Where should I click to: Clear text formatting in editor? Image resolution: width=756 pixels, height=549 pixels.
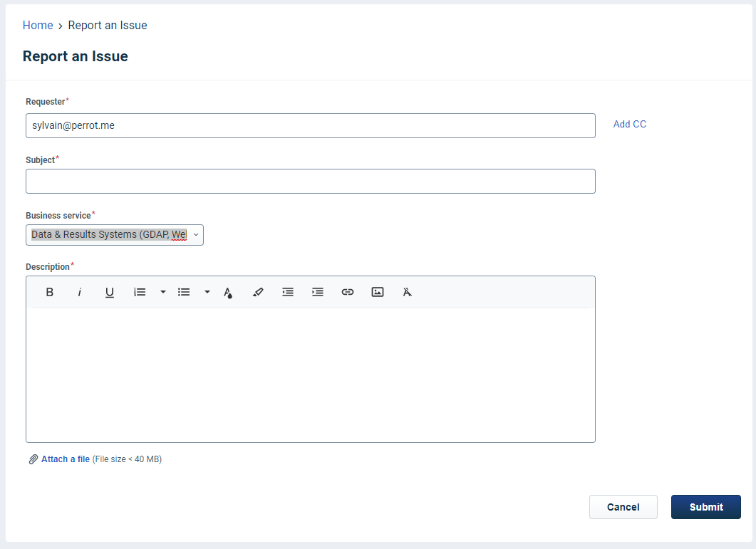[x=408, y=292]
